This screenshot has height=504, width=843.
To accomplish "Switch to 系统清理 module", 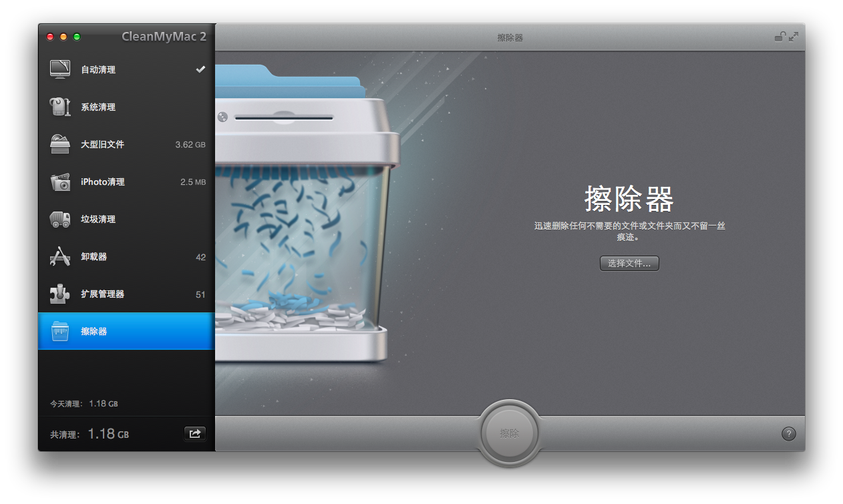I will tap(126, 107).
